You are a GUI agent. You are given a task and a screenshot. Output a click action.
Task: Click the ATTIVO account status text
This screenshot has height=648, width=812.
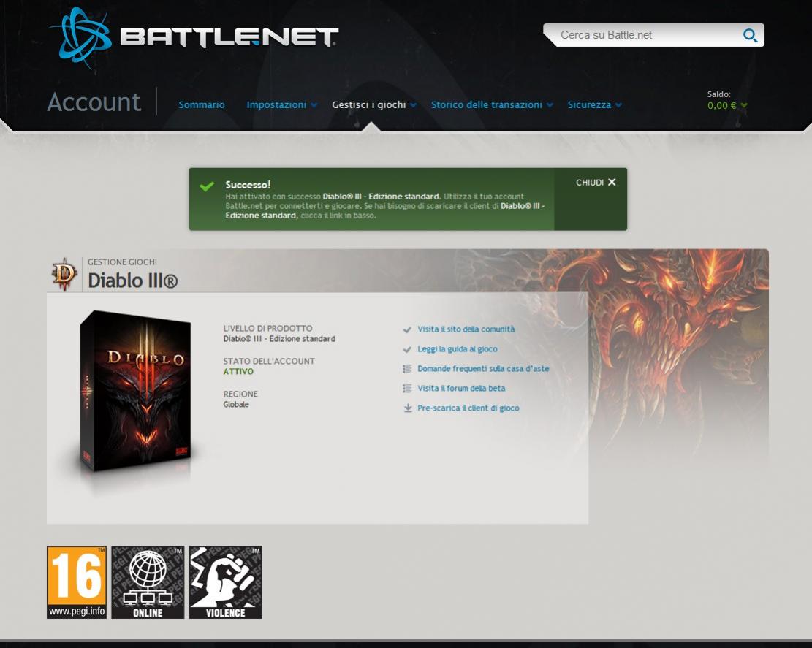[238, 372]
